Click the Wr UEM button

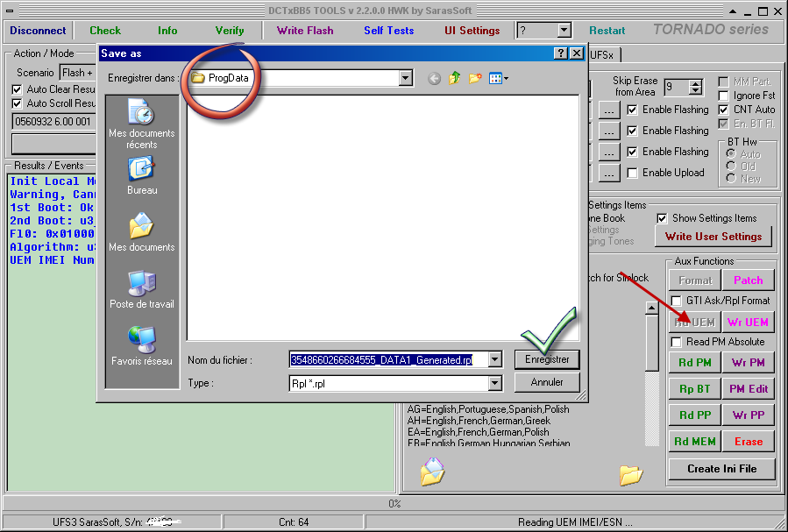point(749,323)
